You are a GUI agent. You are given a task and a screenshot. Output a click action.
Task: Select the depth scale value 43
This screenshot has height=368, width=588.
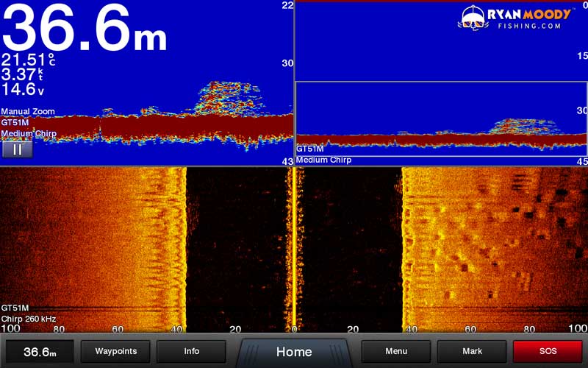pos(287,161)
